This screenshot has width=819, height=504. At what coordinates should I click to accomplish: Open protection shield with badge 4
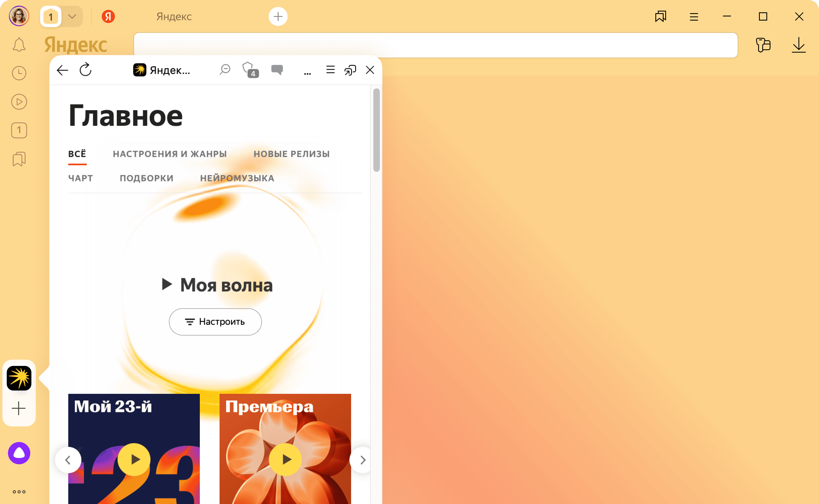tap(250, 70)
